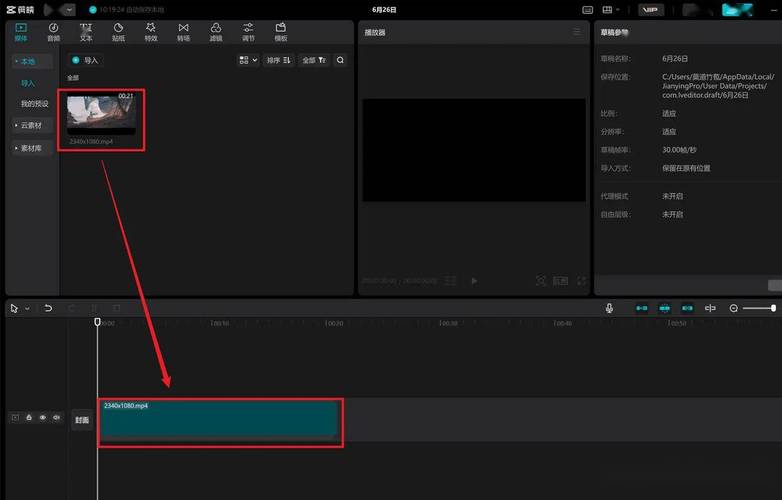
Task: Click the player focus/scan frame icon
Action: 541,281
